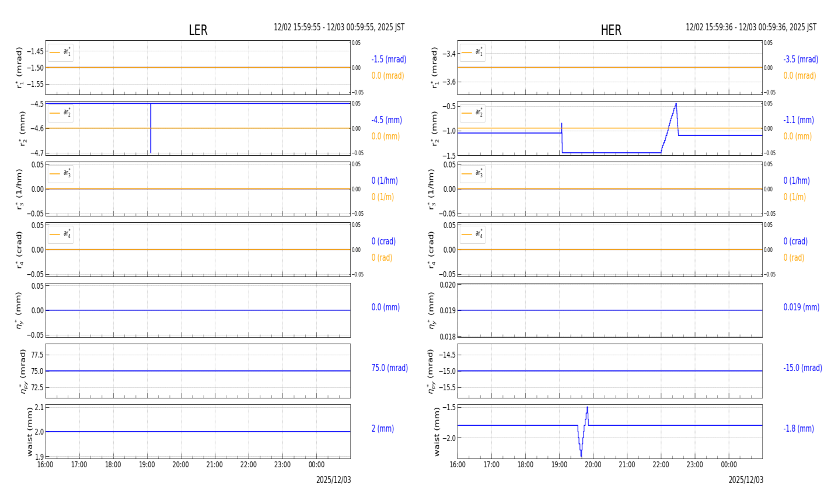Click the ∂r3* legend entry in HER plot
Viewport: 824px width, 504px height.
(x=473, y=174)
